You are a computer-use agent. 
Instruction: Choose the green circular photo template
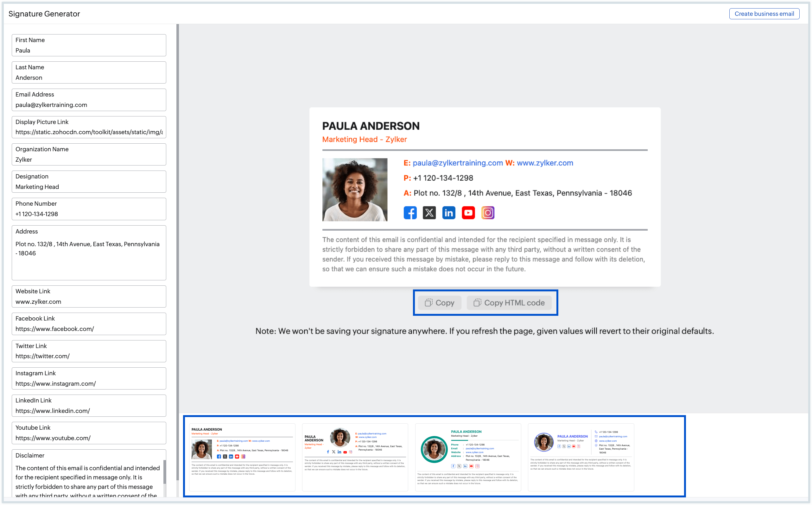pyautogui.click(x=468, y=457)
